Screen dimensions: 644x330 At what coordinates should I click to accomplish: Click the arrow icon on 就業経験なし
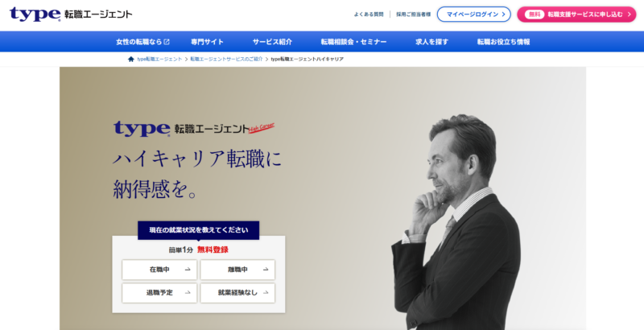266,293
